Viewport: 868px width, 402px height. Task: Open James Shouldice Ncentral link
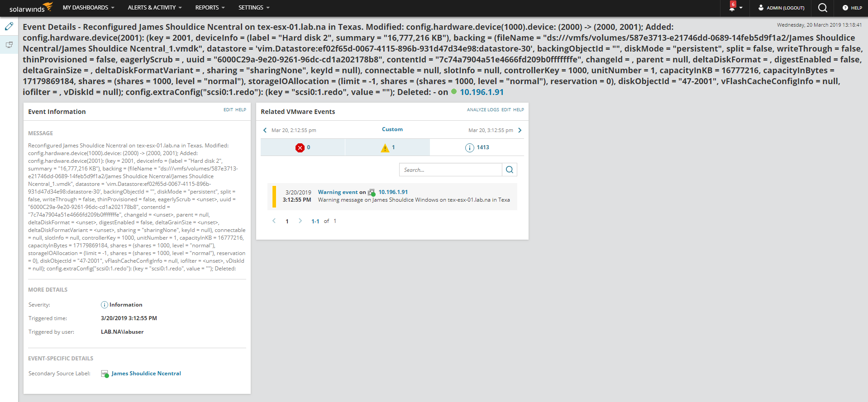pos(146,374)
